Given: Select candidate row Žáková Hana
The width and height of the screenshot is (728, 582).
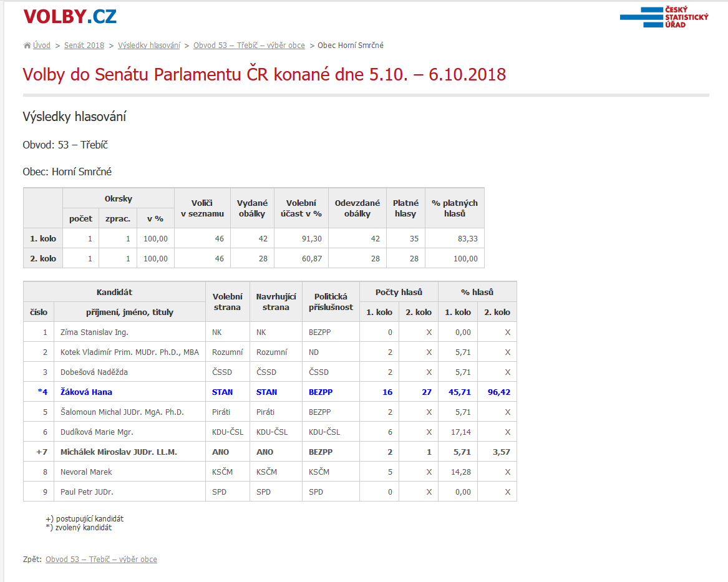Looking at the screenshot, I should (86, 392).
